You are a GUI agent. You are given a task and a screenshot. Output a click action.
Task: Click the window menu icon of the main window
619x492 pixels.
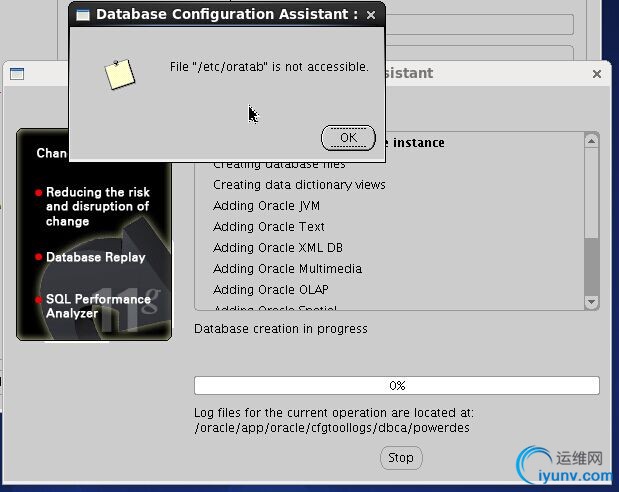17,74
